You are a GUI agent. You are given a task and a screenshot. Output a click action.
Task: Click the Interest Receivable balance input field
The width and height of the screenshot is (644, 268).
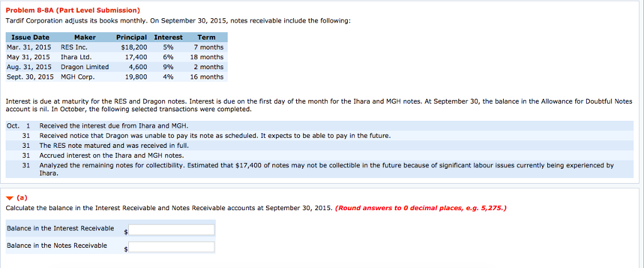(171, 230)
